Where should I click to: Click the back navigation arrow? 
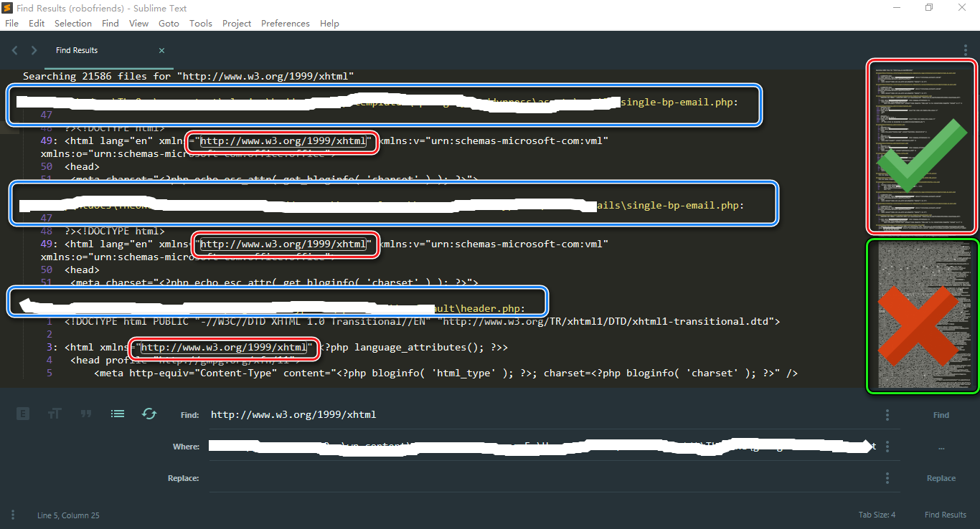click(x=14, y=50)
